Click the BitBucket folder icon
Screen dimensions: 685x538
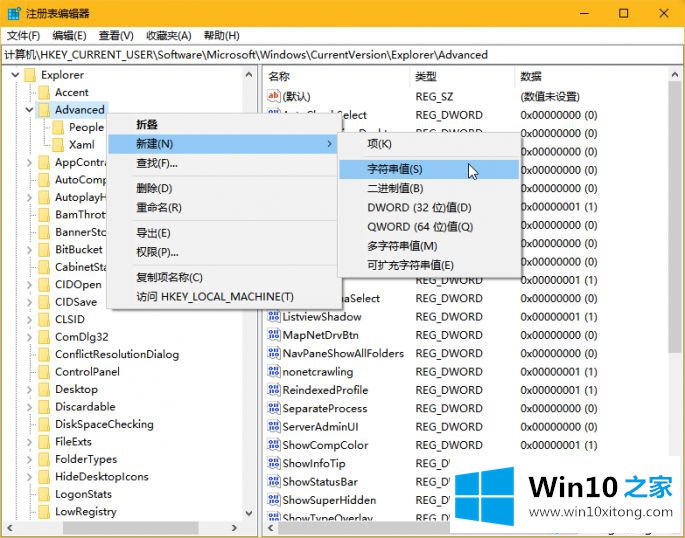coord(44,250)
